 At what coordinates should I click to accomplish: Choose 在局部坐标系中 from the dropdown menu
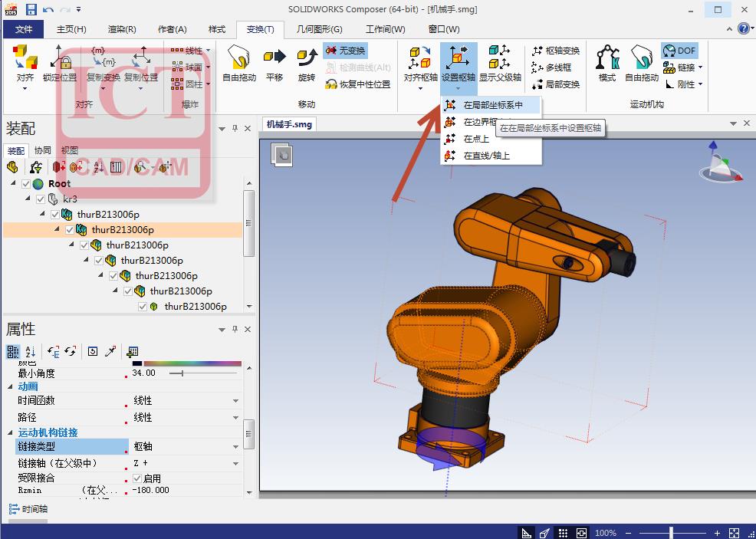[492, 105]
